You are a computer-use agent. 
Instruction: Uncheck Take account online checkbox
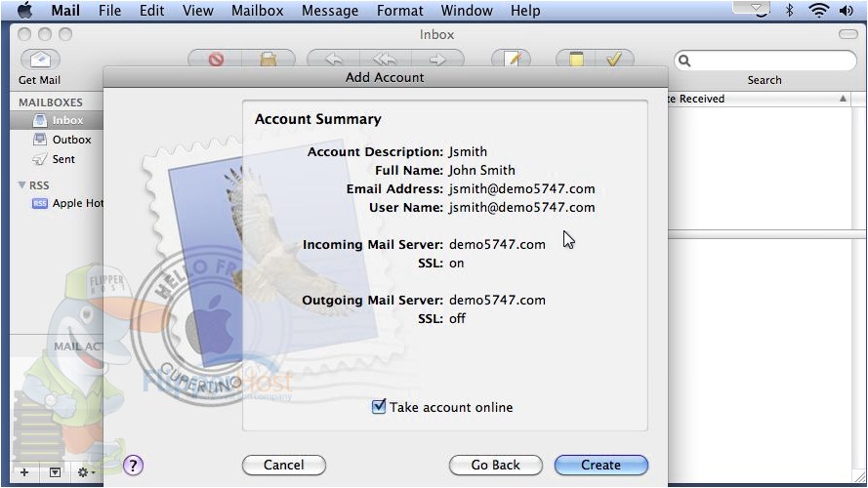pos(379,407)
